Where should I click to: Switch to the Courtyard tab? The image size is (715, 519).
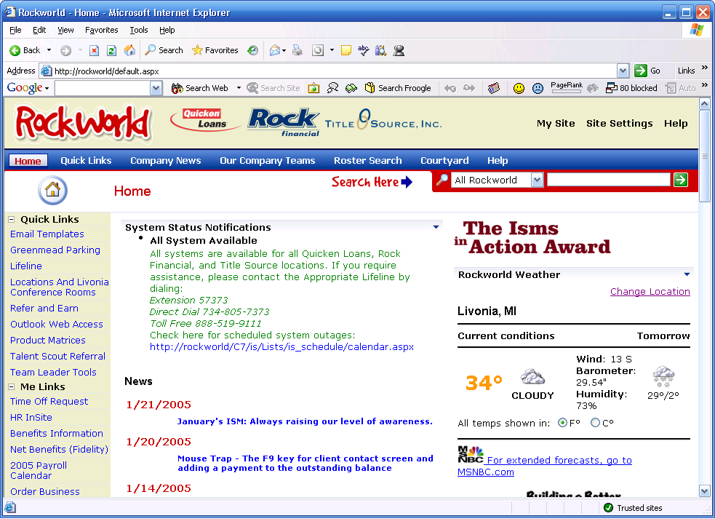(x=444, y=161)
